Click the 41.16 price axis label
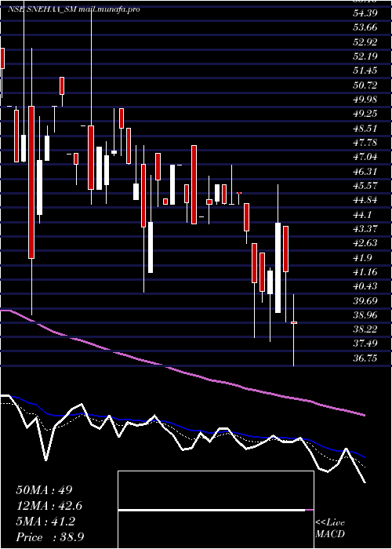 tap(364, 271)
